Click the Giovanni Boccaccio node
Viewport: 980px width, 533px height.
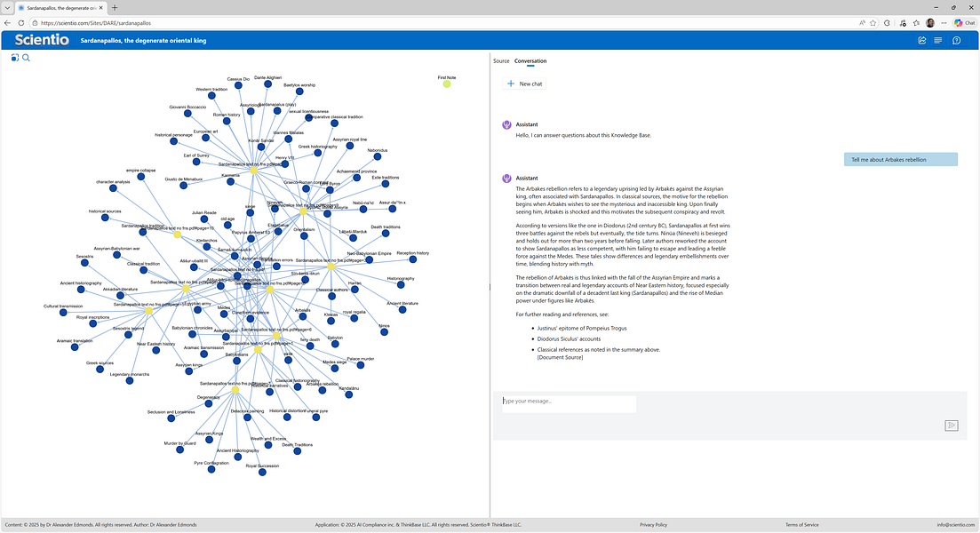tap(187, 113)
